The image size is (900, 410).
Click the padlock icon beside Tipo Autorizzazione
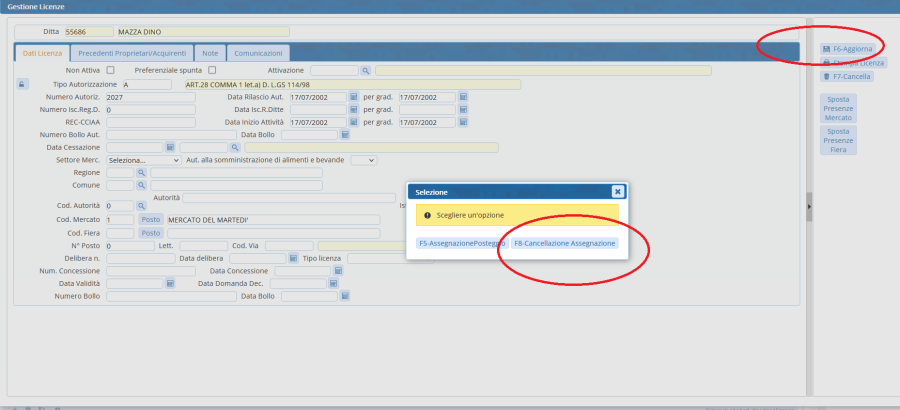(x=22, y=84)
